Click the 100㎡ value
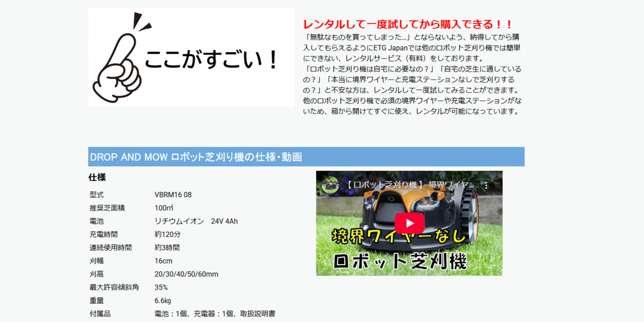This screenshot has width=644, height=322. [x=164, y=208]
